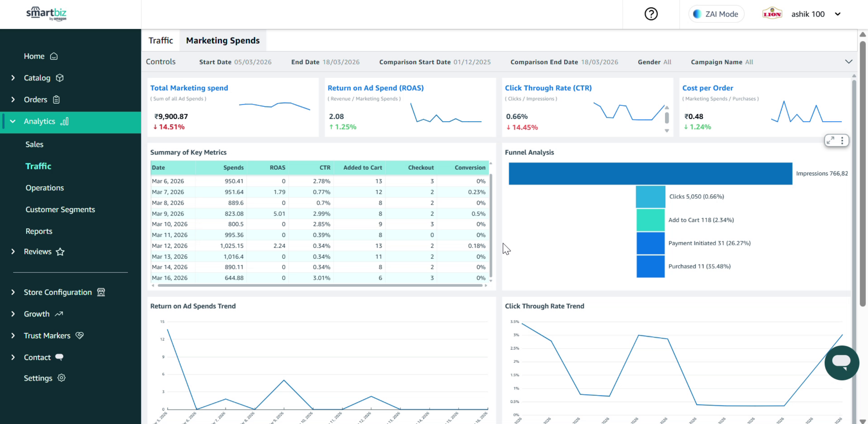This screenshot has height=424, width=868.
Task: Click the Settings gear icon
Action: coord(61,378)
